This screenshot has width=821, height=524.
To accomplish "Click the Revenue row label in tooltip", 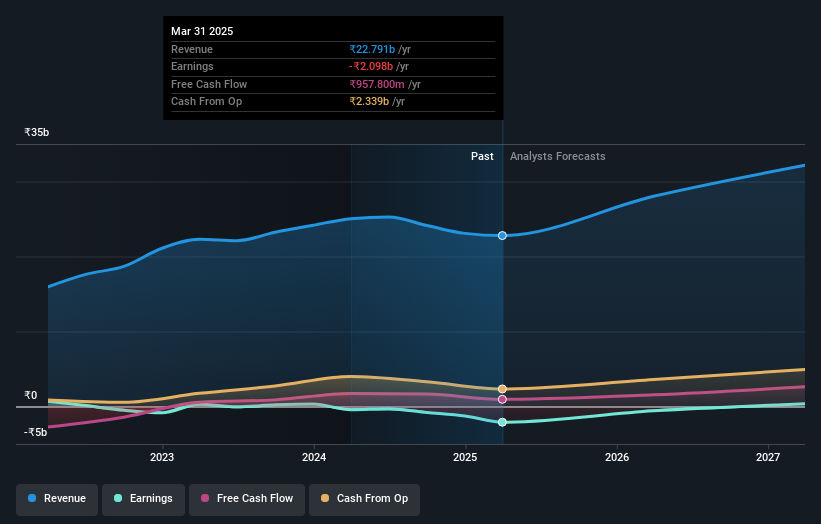I will pos(192,49).
